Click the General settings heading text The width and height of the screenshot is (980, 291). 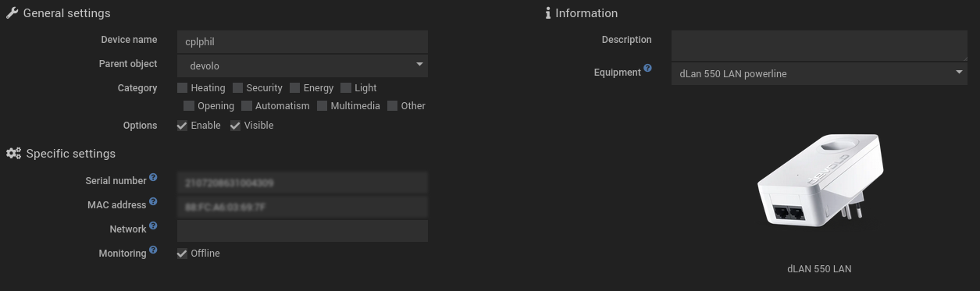click(x=66, y=13)
